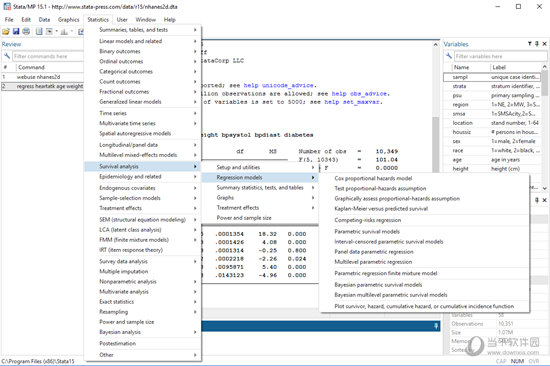Screen dimensions: 550x366
Task: Expand Epidemiology and related submenu
Action: [x=143, y=177]
